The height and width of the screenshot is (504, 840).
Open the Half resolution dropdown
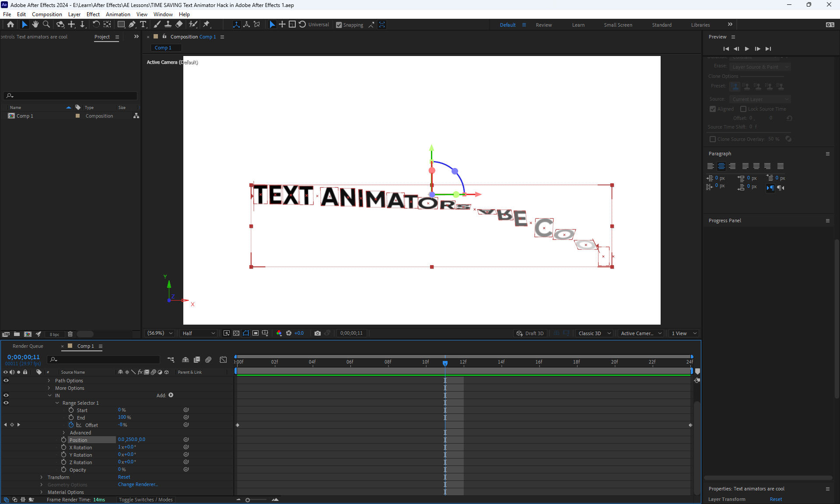[x=199, y=333]
